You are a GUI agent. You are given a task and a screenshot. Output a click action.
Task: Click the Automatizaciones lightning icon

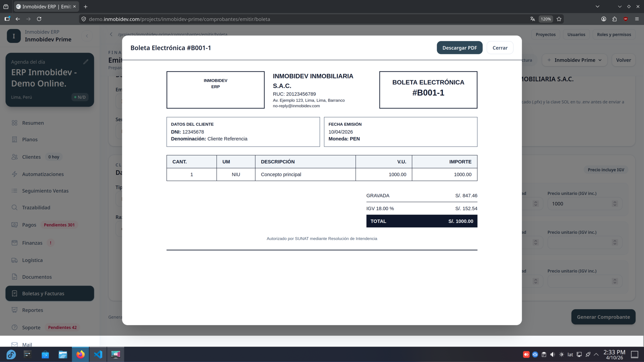click(14, 174)
